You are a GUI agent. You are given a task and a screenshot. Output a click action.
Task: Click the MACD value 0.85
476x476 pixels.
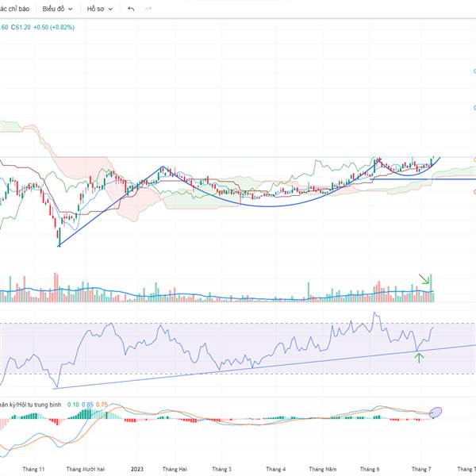[87, 405]
